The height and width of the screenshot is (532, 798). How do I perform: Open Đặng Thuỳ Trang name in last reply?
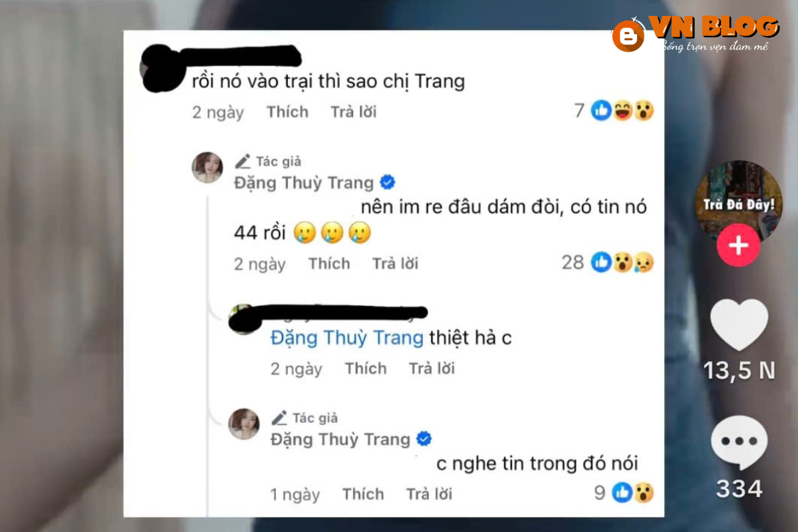click(x=340, y=440)
